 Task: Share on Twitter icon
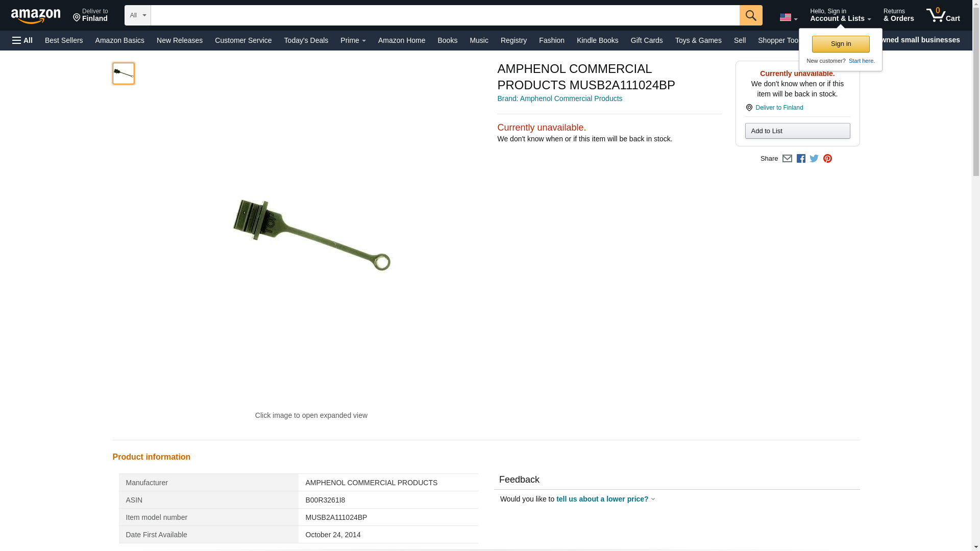pyautogui.click(x=814, y=159)
